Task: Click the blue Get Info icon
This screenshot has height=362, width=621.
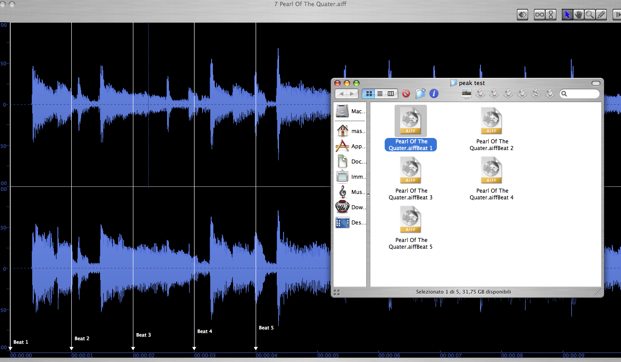Action: [434, 93]
